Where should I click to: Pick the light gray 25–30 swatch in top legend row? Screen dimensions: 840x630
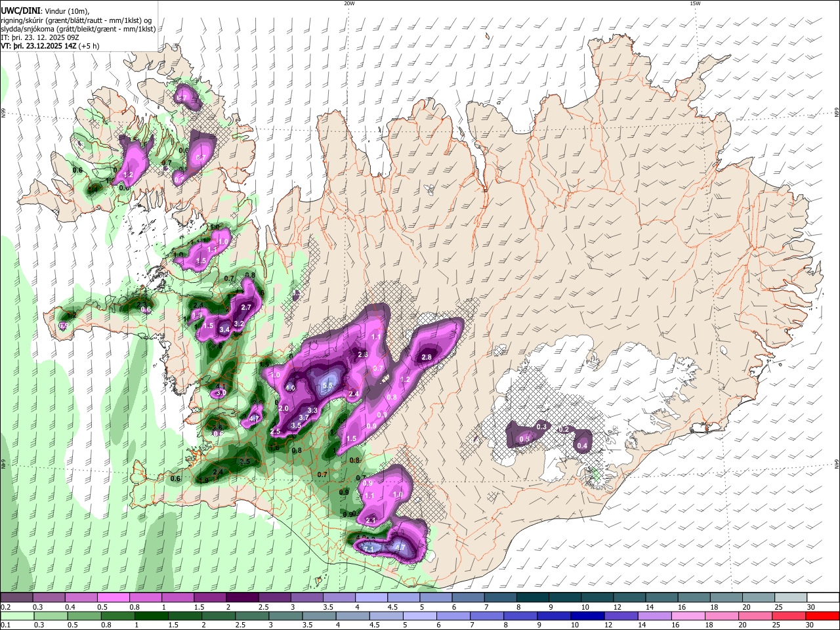(791, 598)
